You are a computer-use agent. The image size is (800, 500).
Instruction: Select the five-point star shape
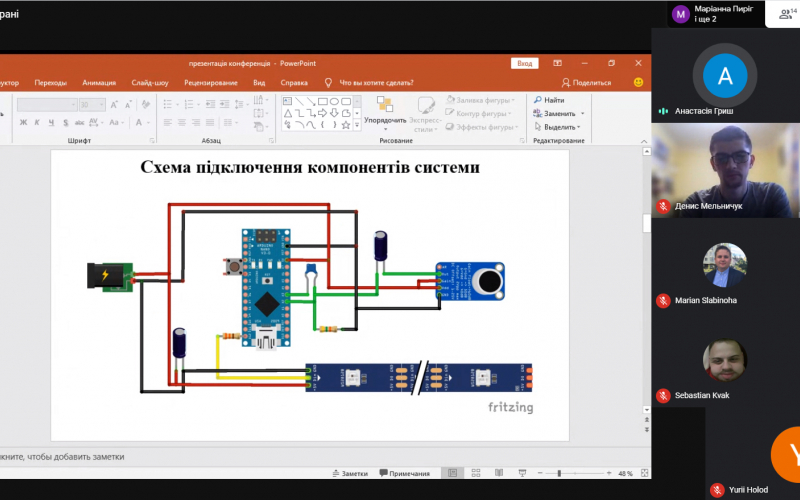pyautogui.click(x=346, y=124)
